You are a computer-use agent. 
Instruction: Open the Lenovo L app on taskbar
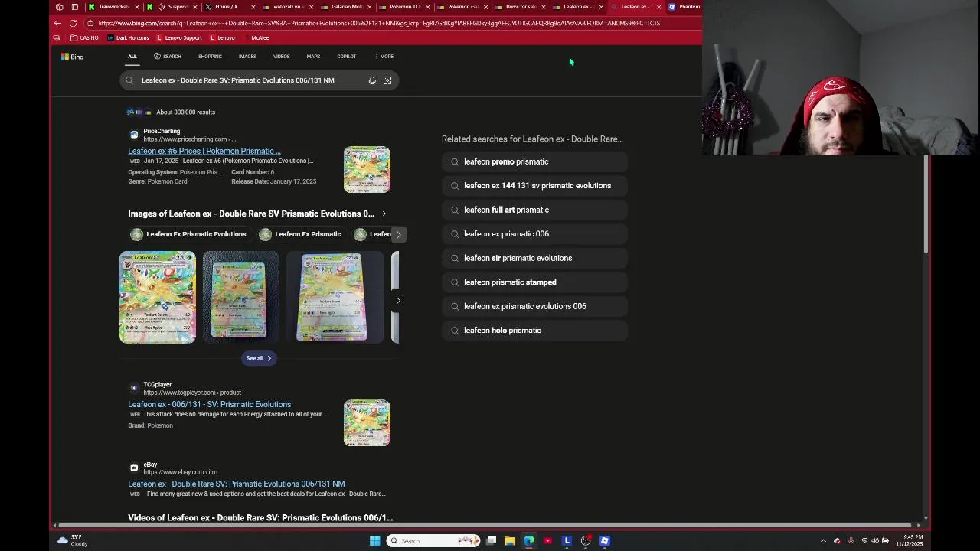(567, 541)
